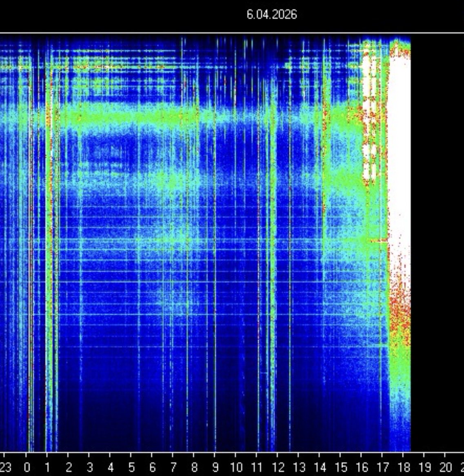Screen dimensions: 464x476
Task: Click the date label 6.04.2026
Action: click(x=272, y=14)
